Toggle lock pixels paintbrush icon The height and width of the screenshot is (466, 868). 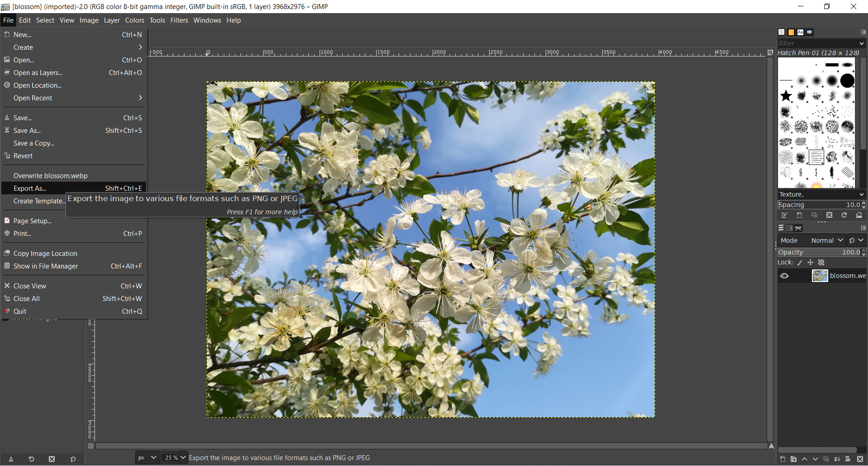(800, 263)
